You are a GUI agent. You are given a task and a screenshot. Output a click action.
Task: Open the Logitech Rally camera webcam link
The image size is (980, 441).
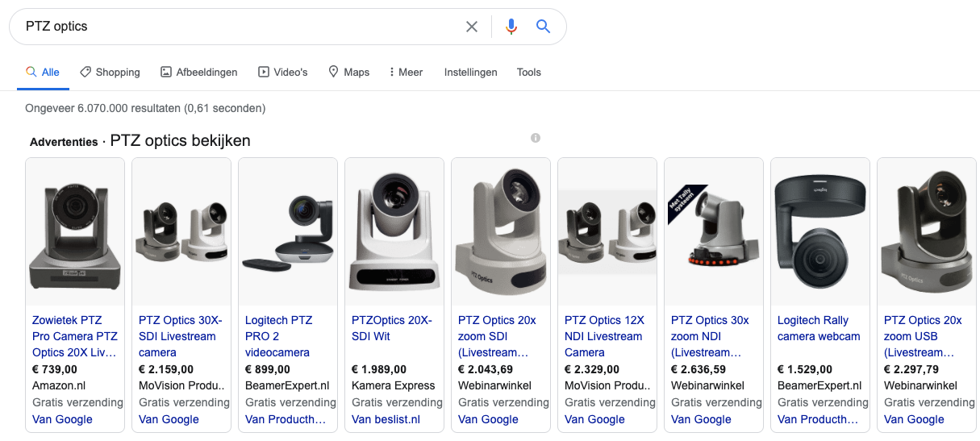[819, 328]
